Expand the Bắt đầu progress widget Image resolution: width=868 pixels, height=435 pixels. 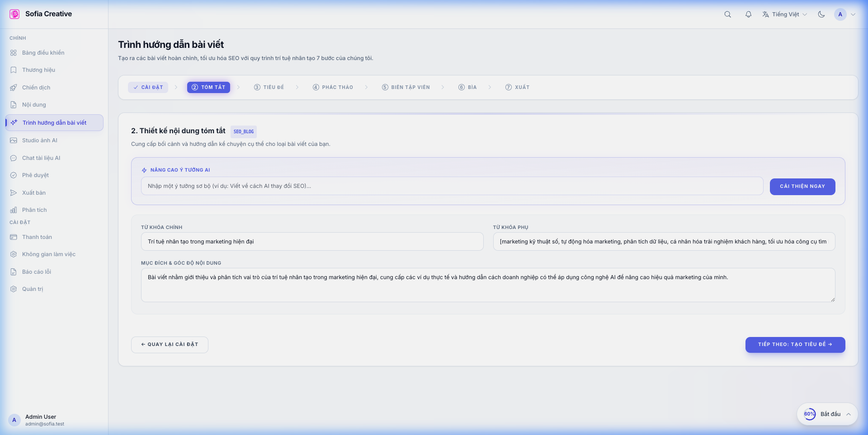pos(849,414)
